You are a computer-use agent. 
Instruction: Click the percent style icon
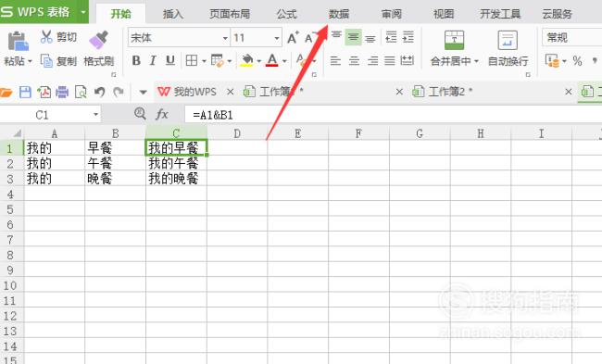coord(577,61)
